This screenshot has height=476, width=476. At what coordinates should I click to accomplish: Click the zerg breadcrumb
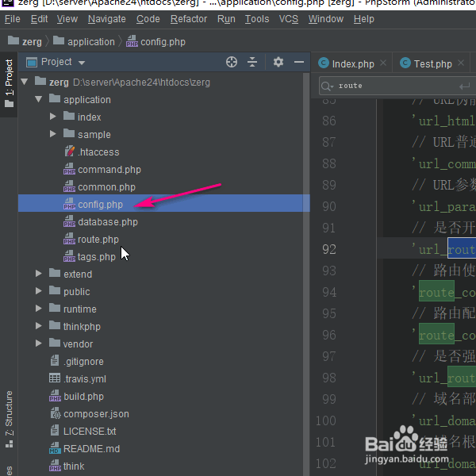25,41
